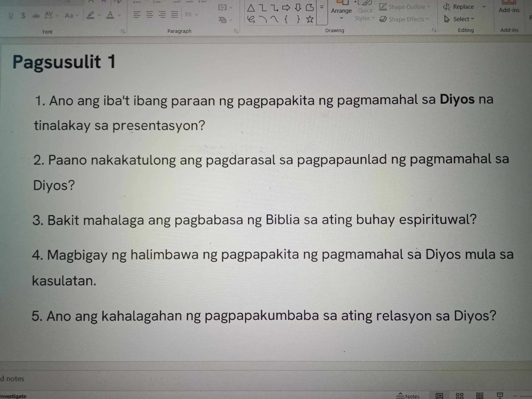Select the down arrow shape
532x399 pixels.
coord(298,8)
